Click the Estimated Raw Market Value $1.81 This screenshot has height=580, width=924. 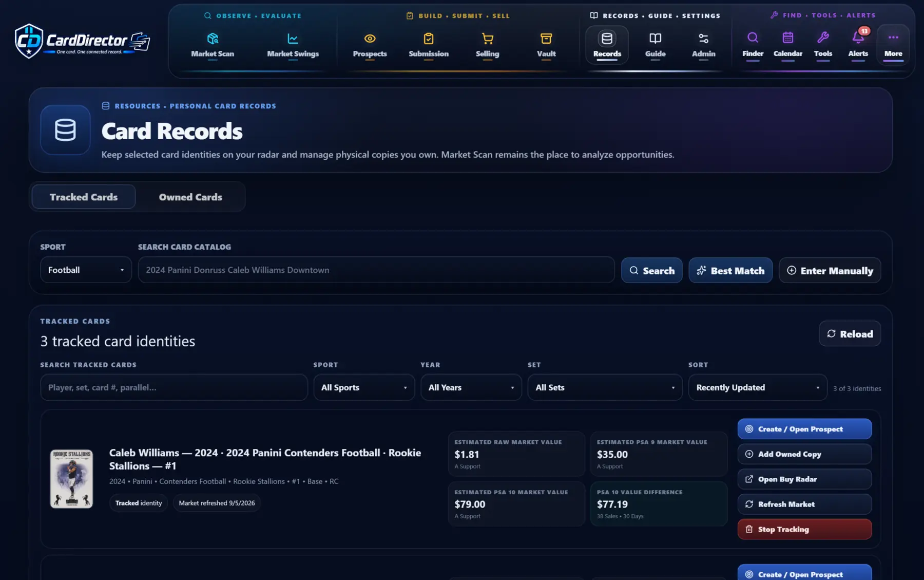point(467,454)
